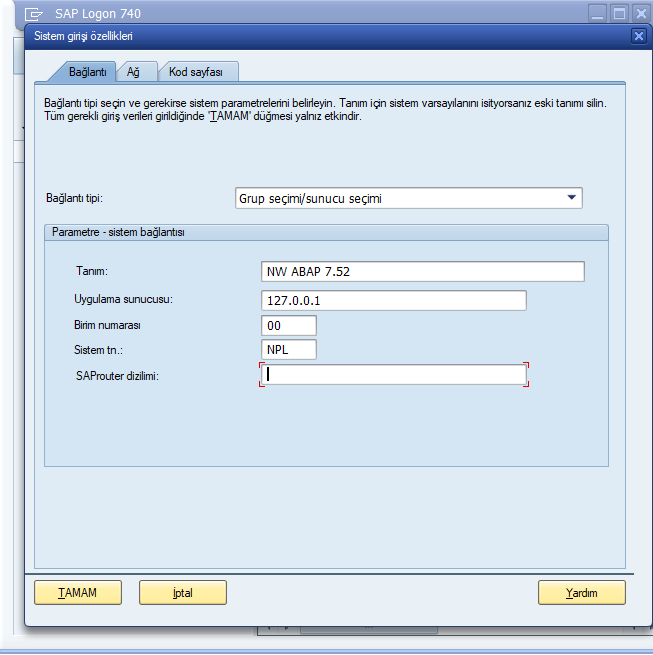Minimize the SAP Logon 740 window

[x=597, y=14]
